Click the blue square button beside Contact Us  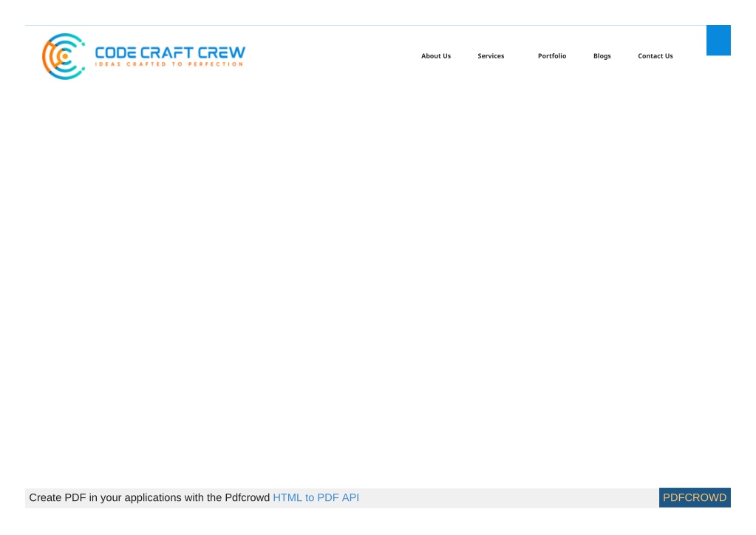[718, 41]
